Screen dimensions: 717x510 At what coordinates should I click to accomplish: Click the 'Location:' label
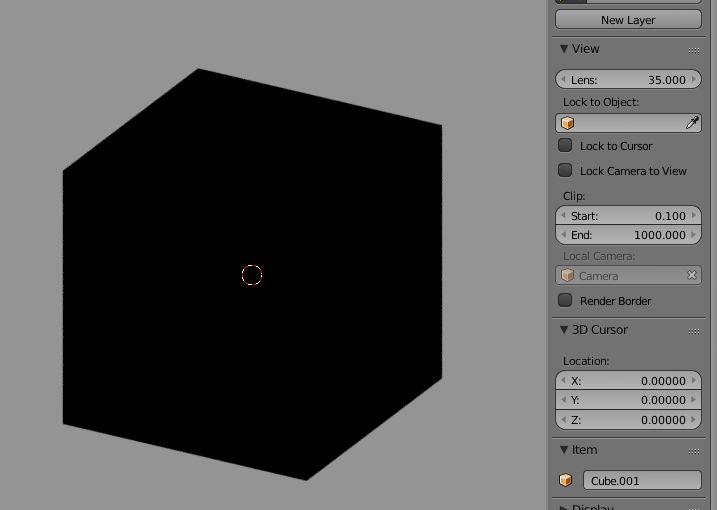point(586,361)
